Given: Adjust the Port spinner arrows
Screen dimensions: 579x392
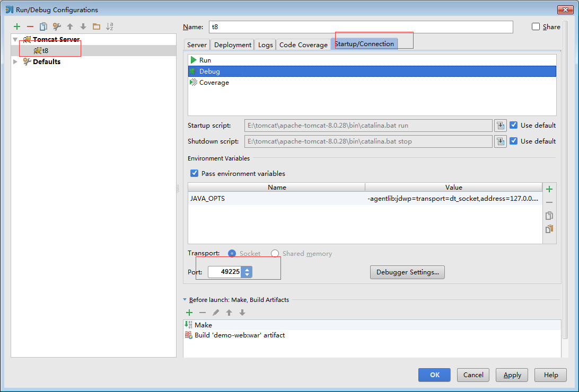Looking at the screenshot, I should click(247, 272).
